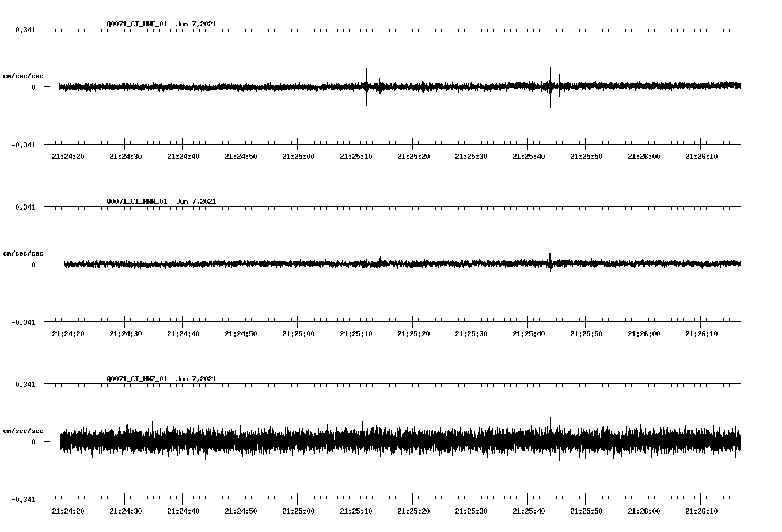Click time label 21:25:30 under HNZ plot
The image size is (782, 532).
(x=471, y=511)
